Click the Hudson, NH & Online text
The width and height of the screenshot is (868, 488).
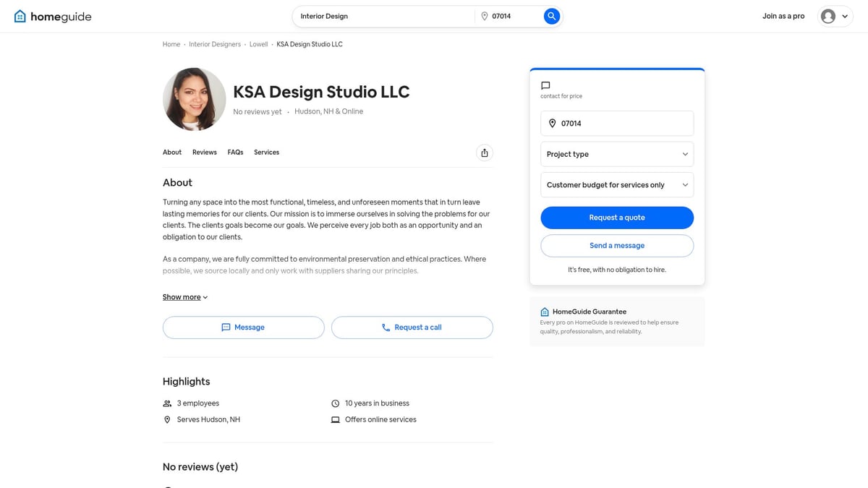click(328, 111)
